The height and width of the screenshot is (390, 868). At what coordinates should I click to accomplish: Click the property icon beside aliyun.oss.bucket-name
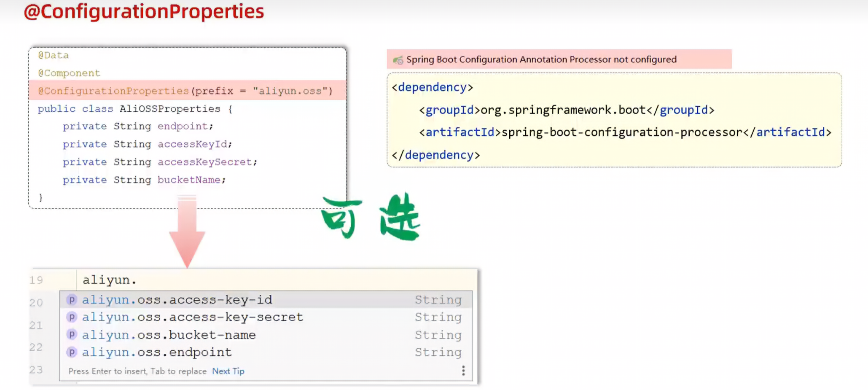pos(72,334)
